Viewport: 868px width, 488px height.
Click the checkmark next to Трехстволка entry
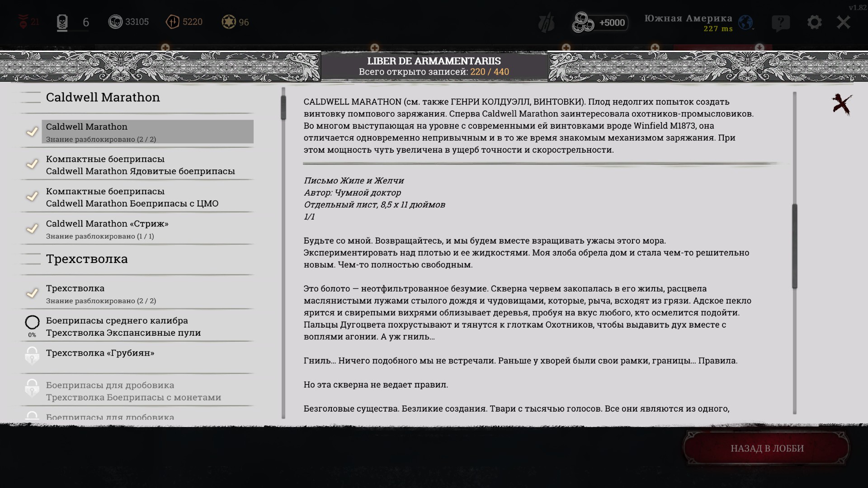tap(32, 294)
